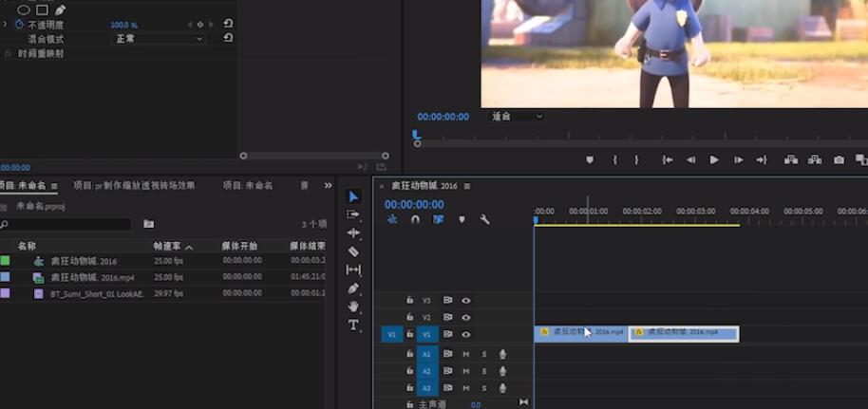Select the Hand tool
This screenshot has height=409, width=868.
pos(353,306)
